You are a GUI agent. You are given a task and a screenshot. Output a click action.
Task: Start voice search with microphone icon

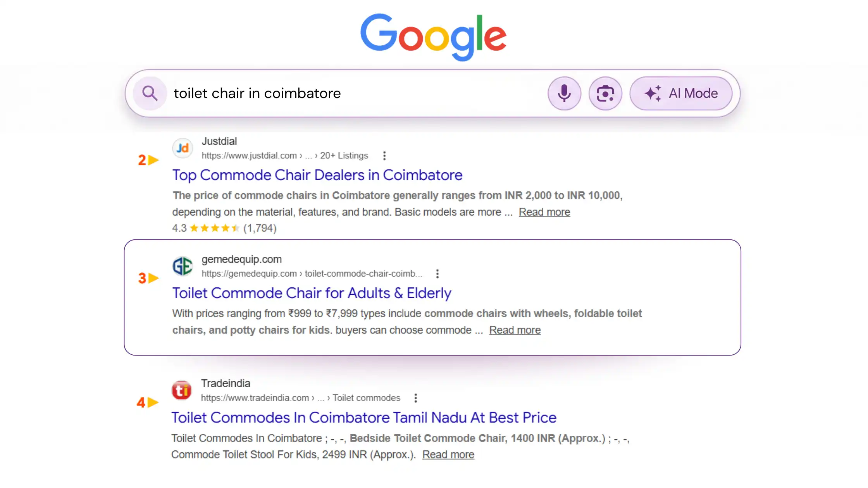pyautogui.click(x=564, y=93)
